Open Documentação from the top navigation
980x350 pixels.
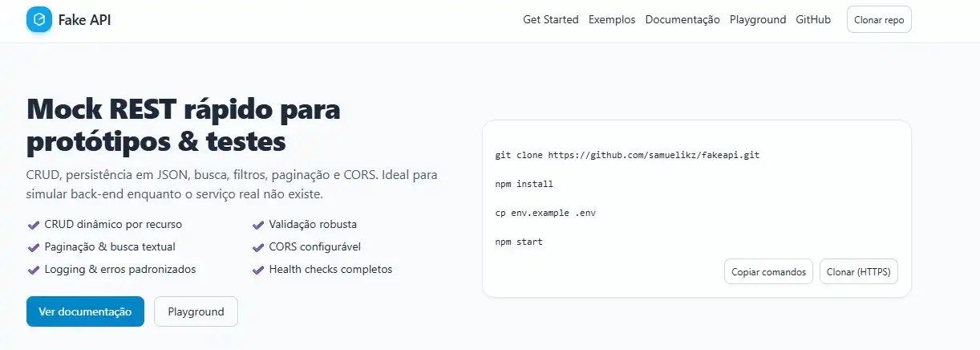coord(682,20)
